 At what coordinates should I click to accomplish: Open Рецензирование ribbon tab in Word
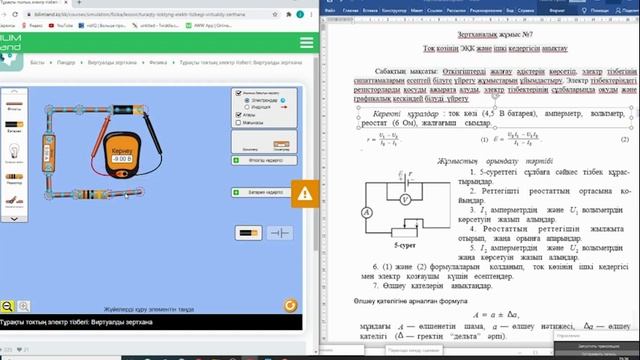[487, 11]
